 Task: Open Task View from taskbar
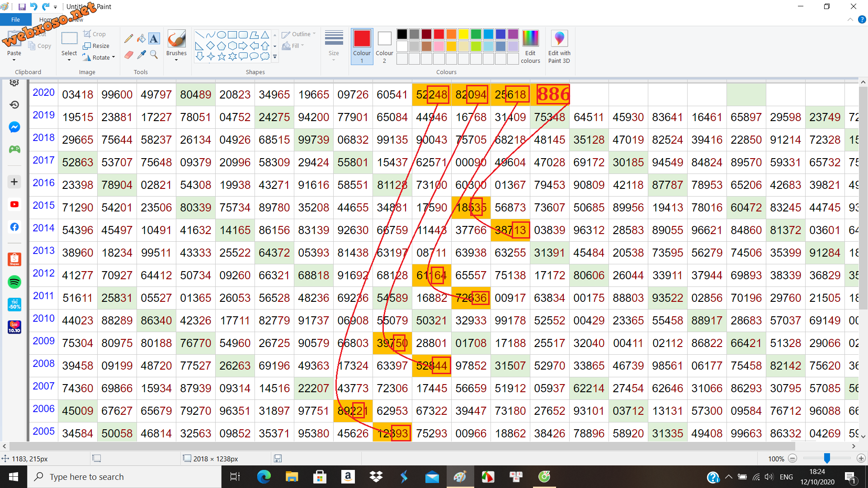235,477
